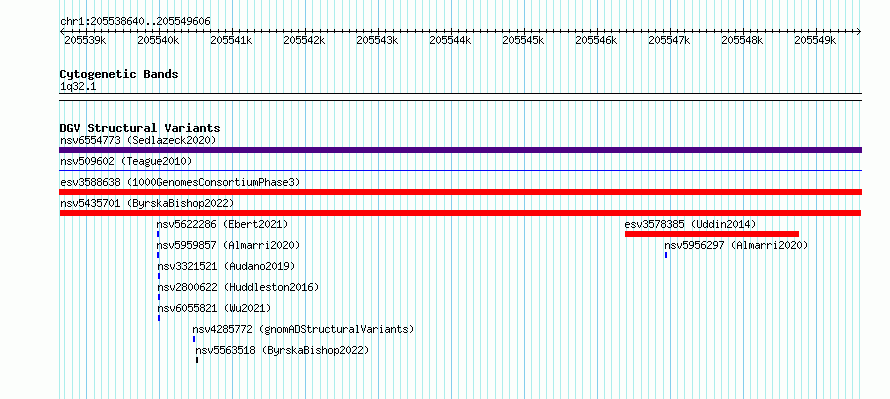The height and width of the screenshot is (399, 890).
Task: Click the chr1:205538640..205549606 coordinate text
Action: [135, 21]
